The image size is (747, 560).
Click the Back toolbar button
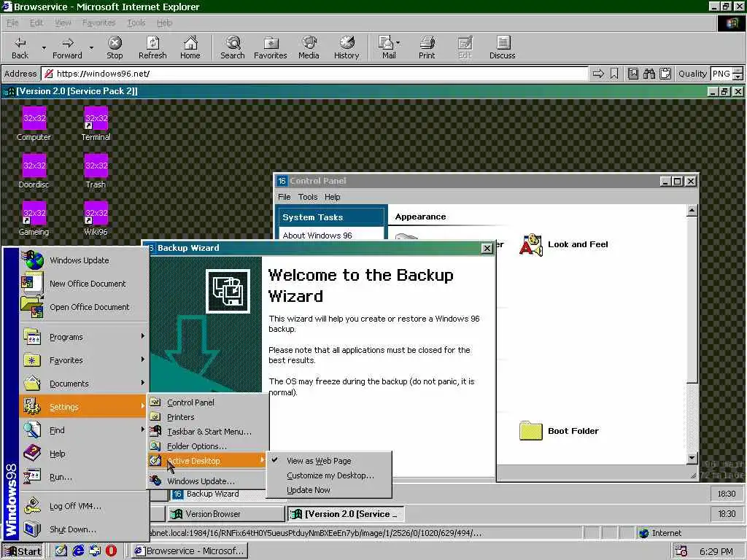point(20,48)
